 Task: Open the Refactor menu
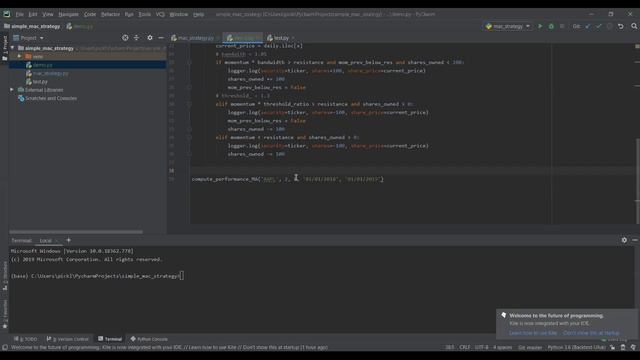coord(110,14)
